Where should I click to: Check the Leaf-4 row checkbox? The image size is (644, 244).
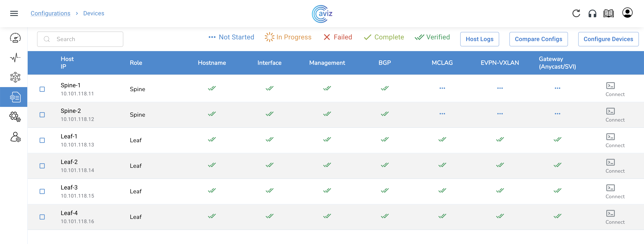coord(42,217)
